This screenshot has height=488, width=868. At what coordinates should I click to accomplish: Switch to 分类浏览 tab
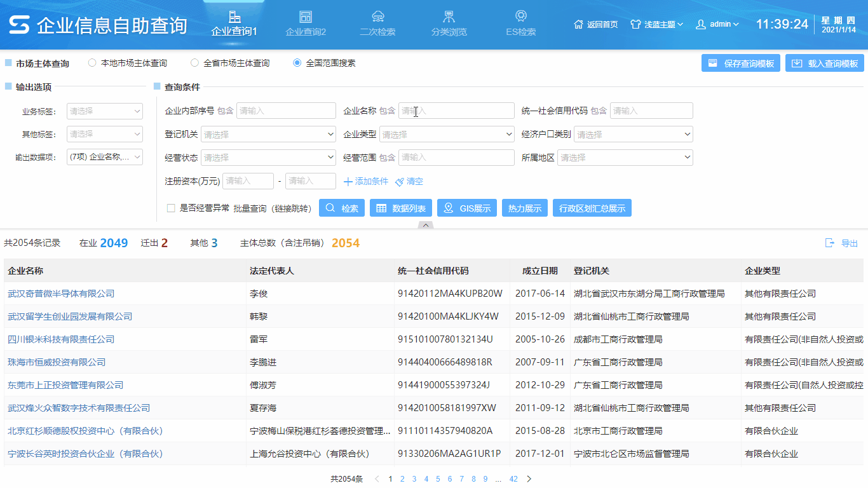[449, 24]
